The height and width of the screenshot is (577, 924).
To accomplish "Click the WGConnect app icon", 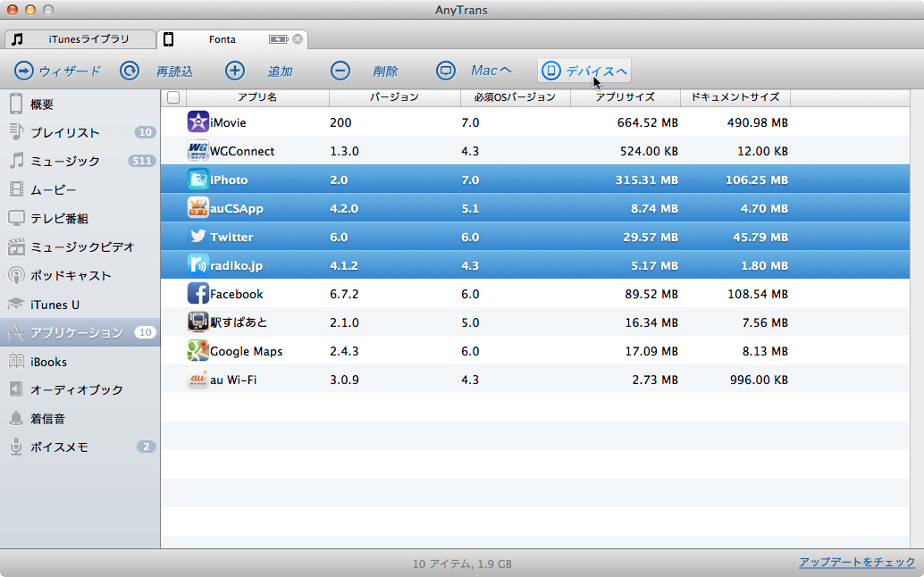I will pyautogui.click(x=198, y=151).
